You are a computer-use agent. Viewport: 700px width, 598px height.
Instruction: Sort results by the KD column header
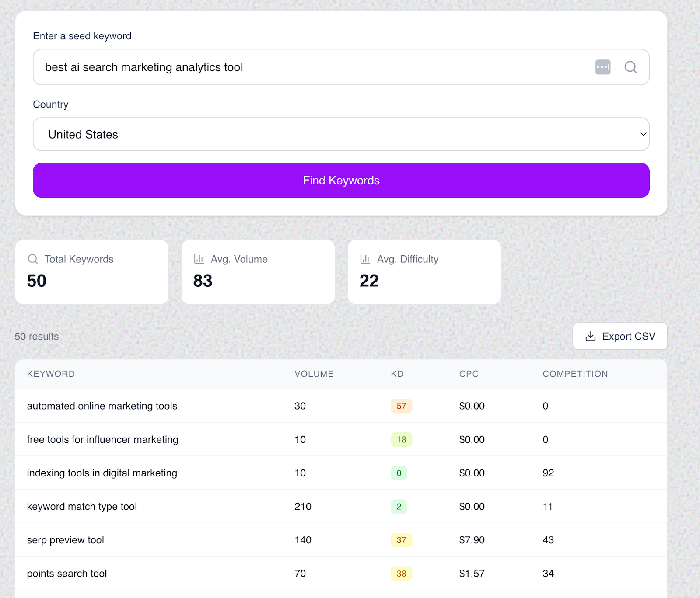click(x=397, y=374)
